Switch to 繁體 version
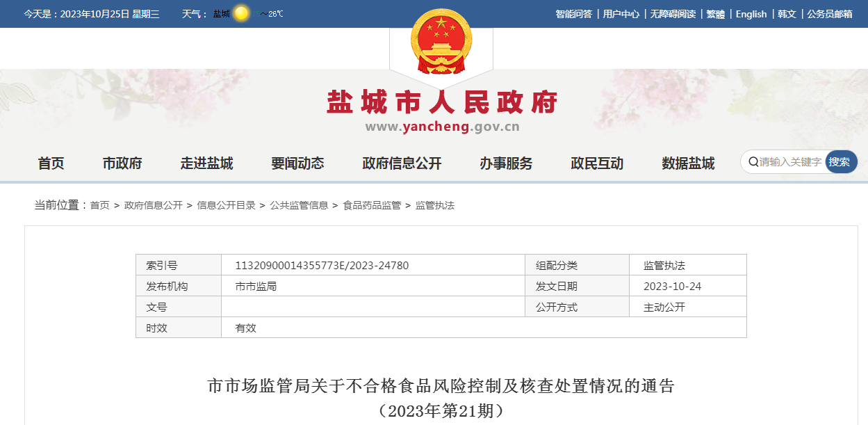 click(716, 14)
